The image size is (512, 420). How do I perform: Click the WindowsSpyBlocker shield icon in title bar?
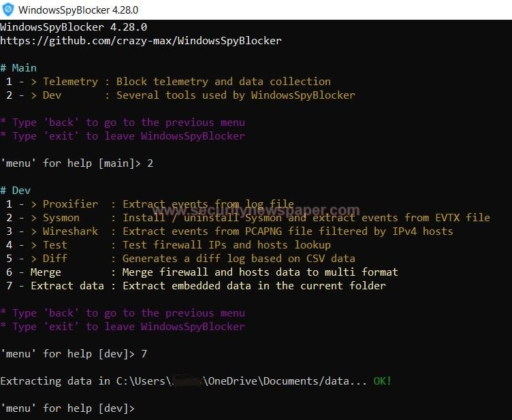(x=8, y=10)
